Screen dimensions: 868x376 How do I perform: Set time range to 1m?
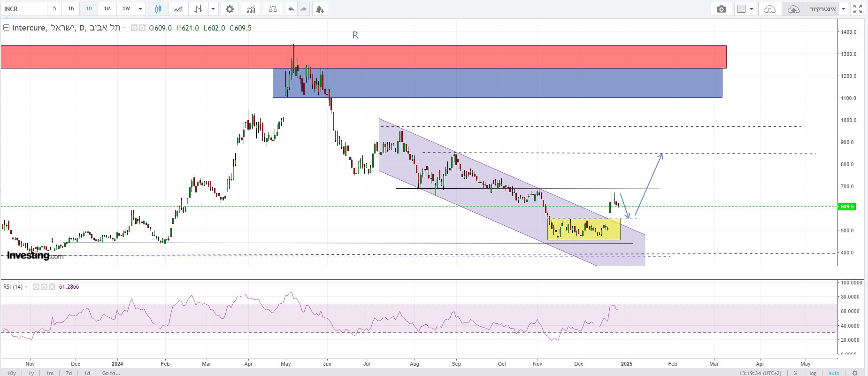point(50,373)
